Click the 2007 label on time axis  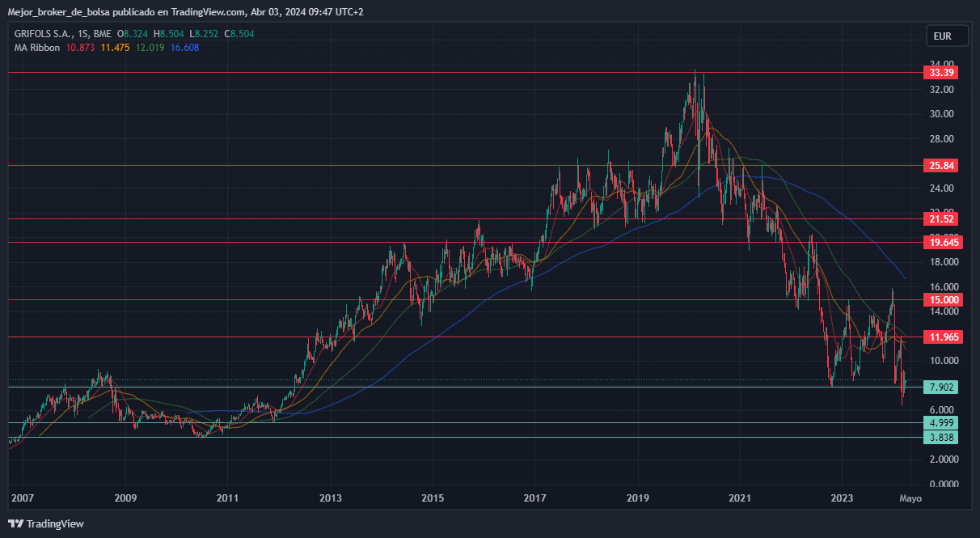tap(22, 498)
